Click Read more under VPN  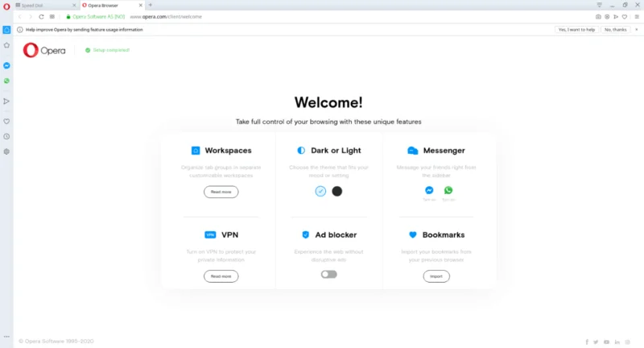[x=221, y=276]
